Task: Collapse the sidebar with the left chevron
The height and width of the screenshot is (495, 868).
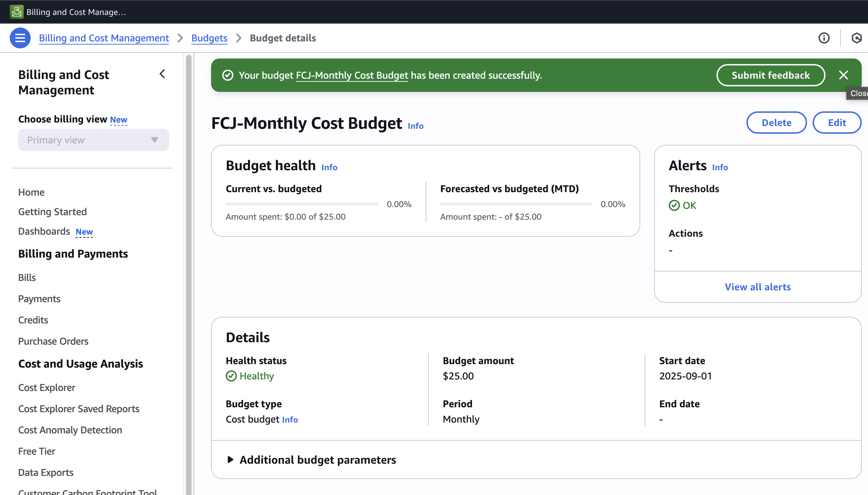Action: click(x=162, y=74)
